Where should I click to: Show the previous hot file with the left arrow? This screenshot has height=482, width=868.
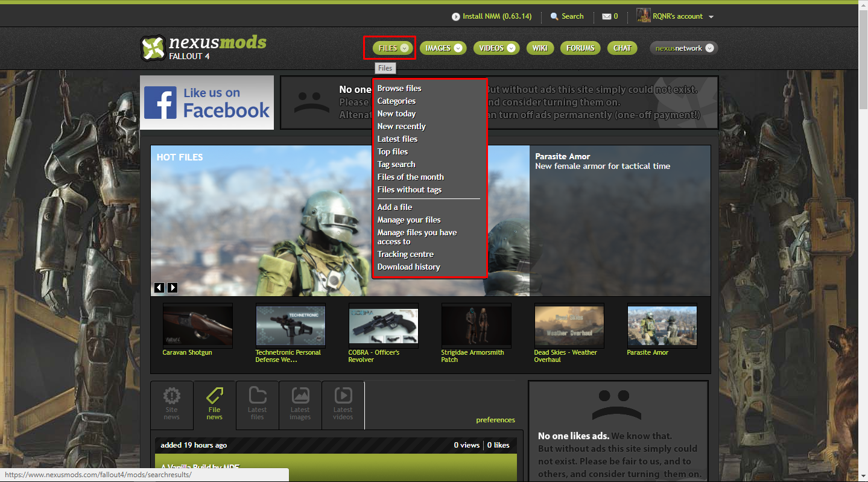(x=159, y=288)
